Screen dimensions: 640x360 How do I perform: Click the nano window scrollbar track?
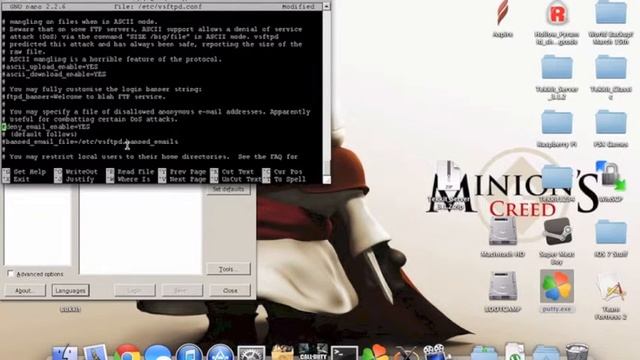click(327, 94)
